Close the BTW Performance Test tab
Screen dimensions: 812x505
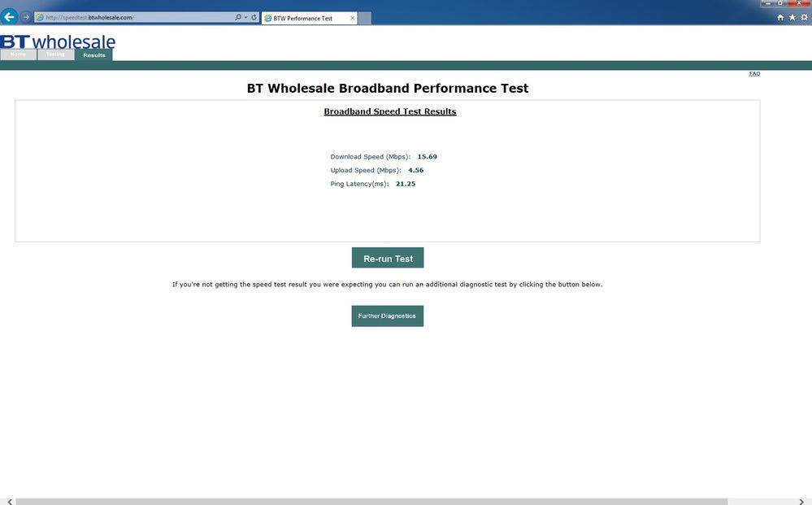tap(352, 18)
